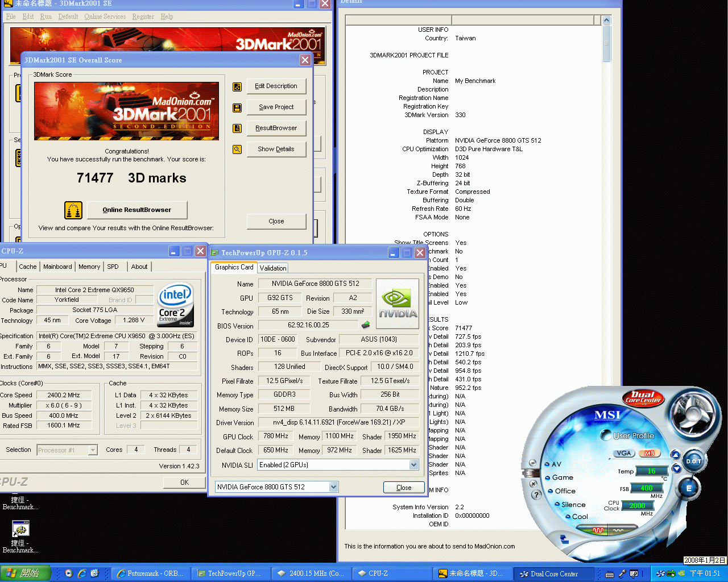Open the Online Services menu in 3DMark2001
This screenshot has height=582, width=728.
click(105, 16)
